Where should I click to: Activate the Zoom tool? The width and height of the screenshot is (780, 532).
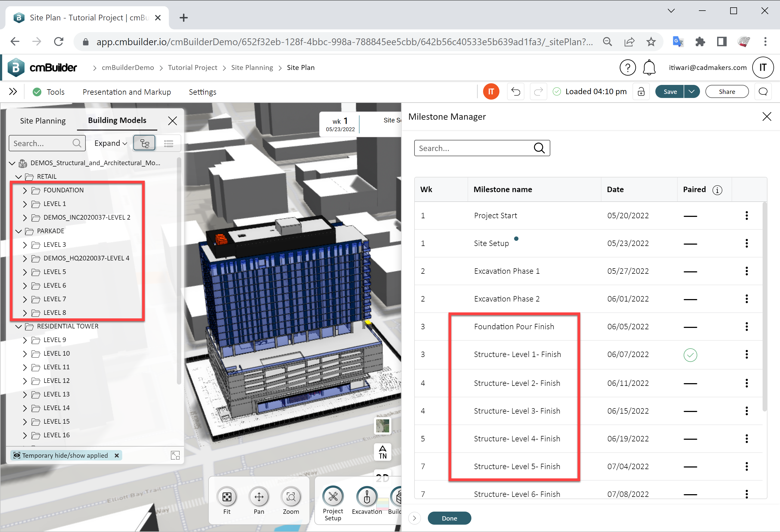[x=291, y=497]
